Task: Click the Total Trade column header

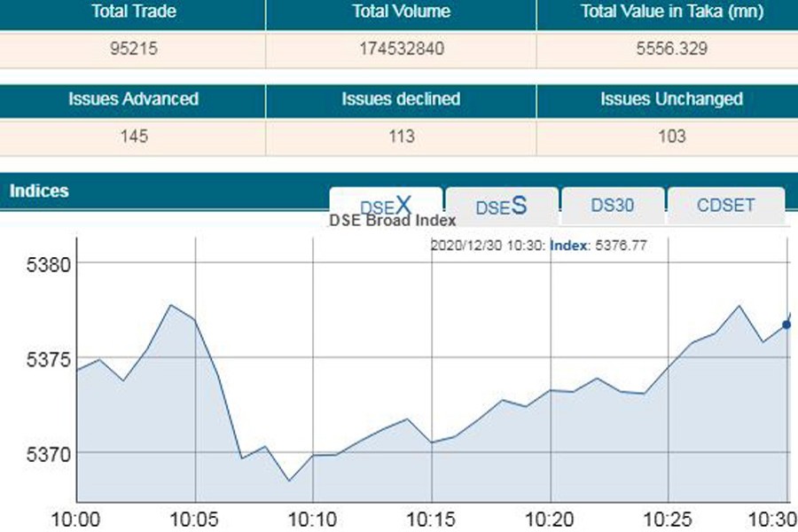Action: tap(133, 12)
